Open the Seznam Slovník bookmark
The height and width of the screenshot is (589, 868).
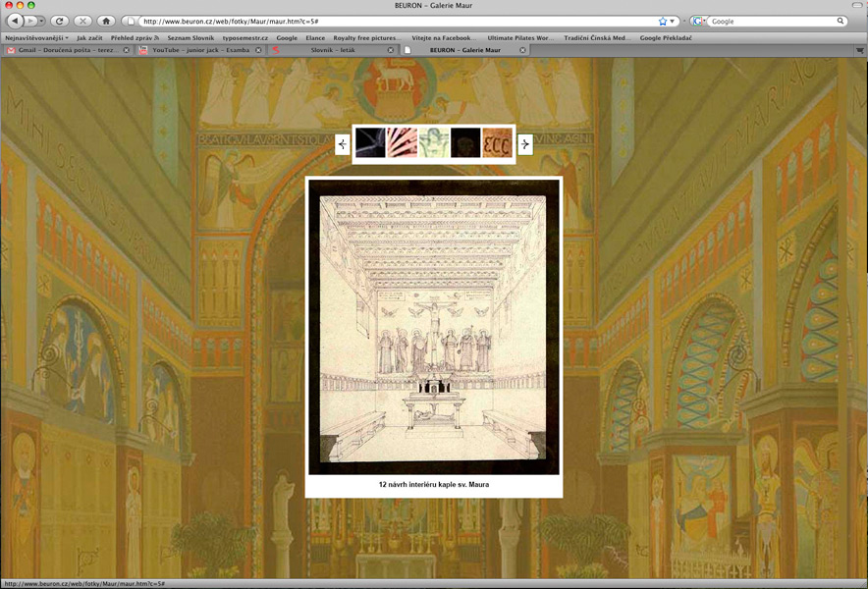click(190, 38)
